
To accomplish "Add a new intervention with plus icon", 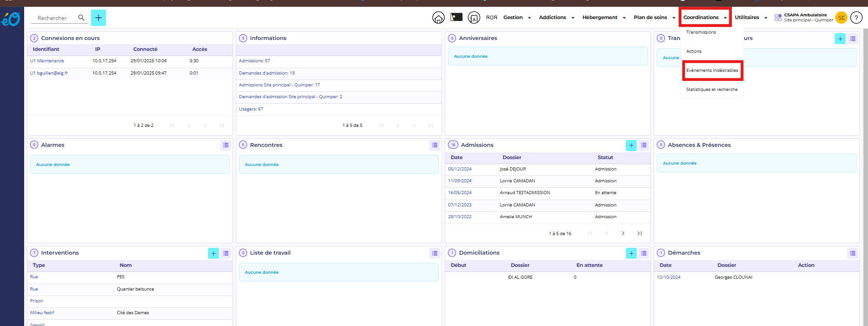I will [x=213, y=253].
